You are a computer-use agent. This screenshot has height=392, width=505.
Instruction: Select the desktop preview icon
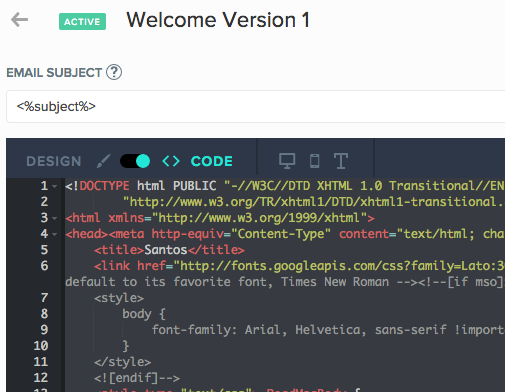(287, 161)
